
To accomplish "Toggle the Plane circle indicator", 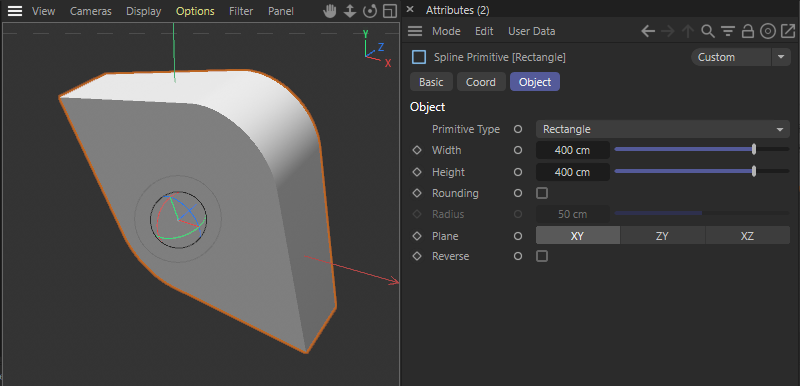I will 518,236.
